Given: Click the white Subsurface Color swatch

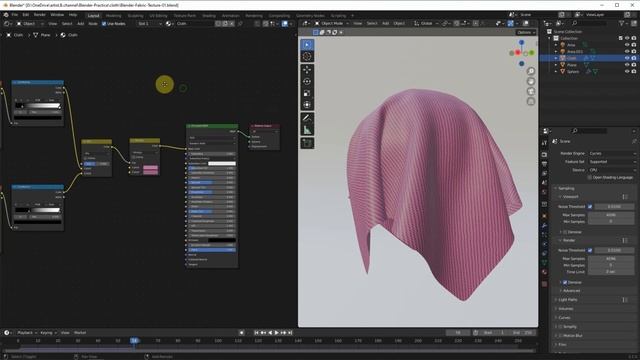Looking at the screenshot, I should click(222, 163).
